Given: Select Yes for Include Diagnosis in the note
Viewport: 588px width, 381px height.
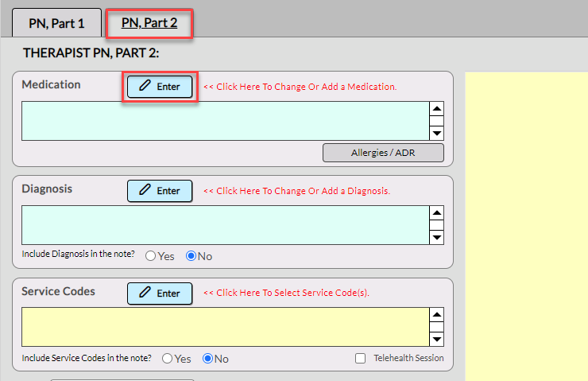Looking at the screenshot, I should tap(150, 256).
